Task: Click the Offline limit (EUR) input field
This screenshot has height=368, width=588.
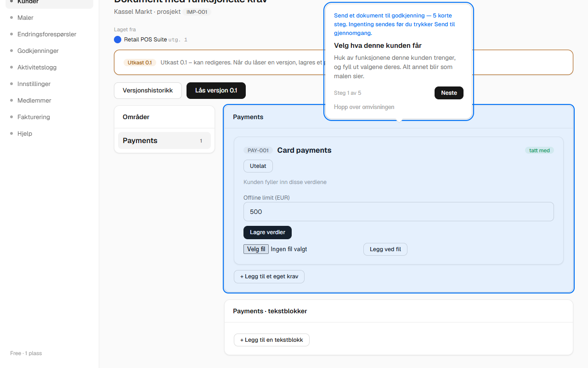Action: click(x=399, y=212)
